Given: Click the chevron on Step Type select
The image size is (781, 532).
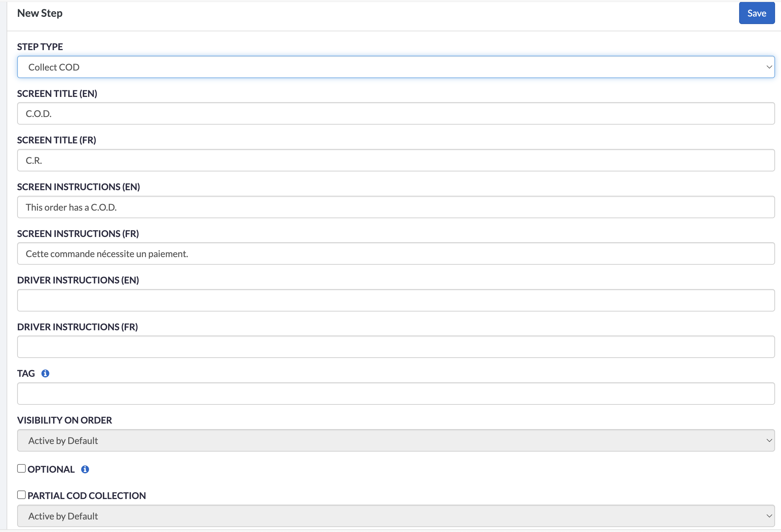Looking at the screenshot, I should [x=769, y=67].
